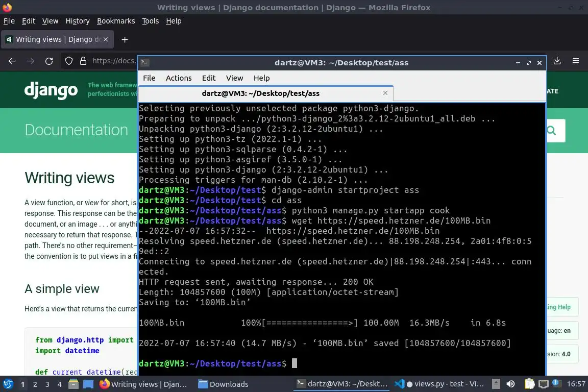Click the 'A simple view' heading
Image resolution: width=588 pixels, height=392 pixels.
[62, 289]
